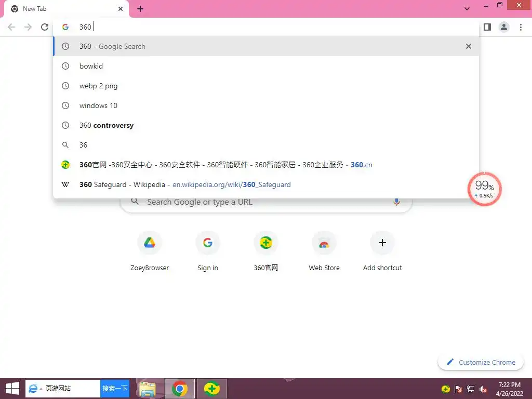Choose the 'bowkid' history suggestion
Viewport: 532px width, 399px height.
click(266, 66)
